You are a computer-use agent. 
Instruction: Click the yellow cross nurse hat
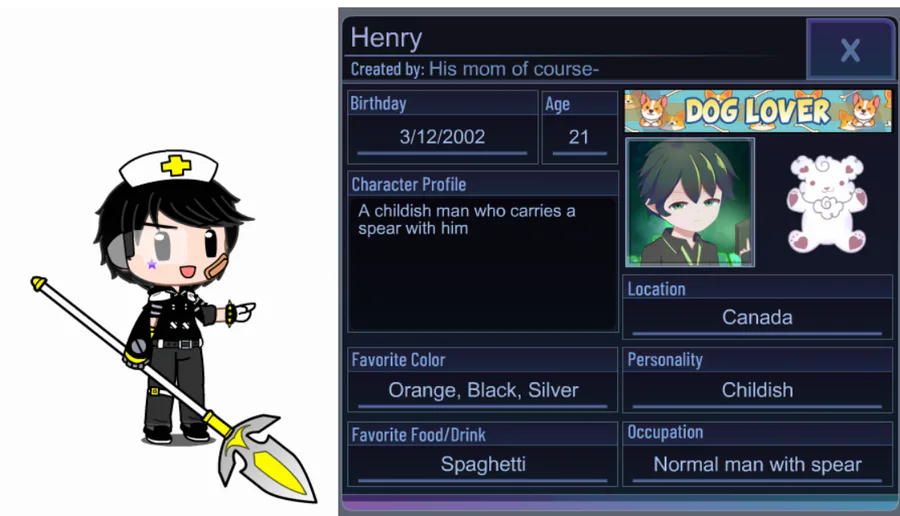[169, 168]
